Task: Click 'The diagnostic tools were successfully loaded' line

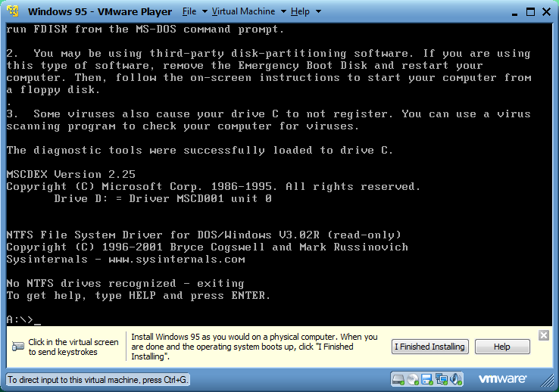Action: click(x=200, y=151)
